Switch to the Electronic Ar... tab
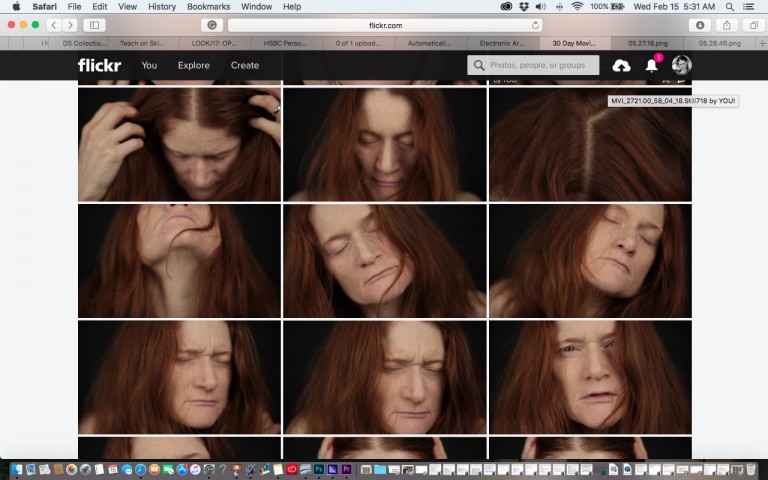 502,44
